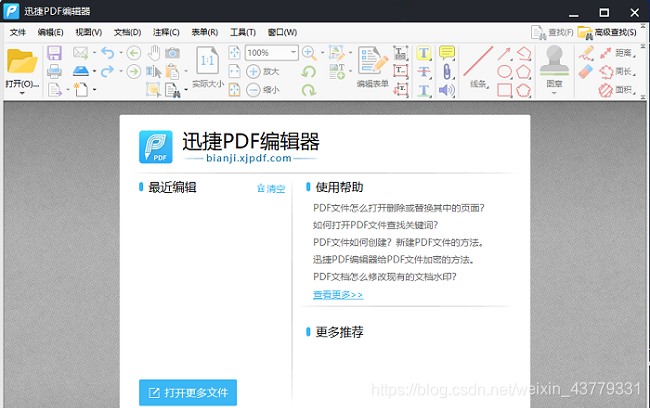Click the 放大 zoom in plus icon

(253, 71)
